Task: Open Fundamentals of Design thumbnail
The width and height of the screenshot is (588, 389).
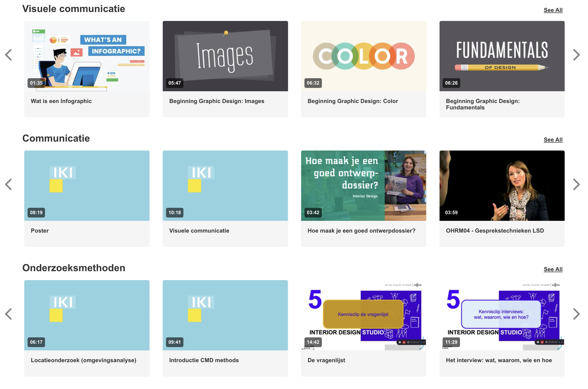Action: point(502,56)
